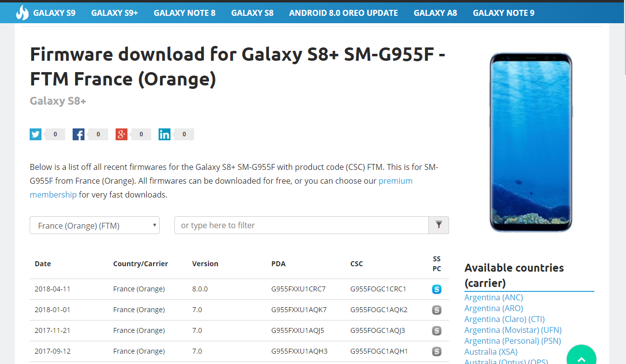Image resolution: width=626 pixels, height=364 pixels.
Task: Open Argentina (Claro) (CTI) link
Action: point(504,319)
